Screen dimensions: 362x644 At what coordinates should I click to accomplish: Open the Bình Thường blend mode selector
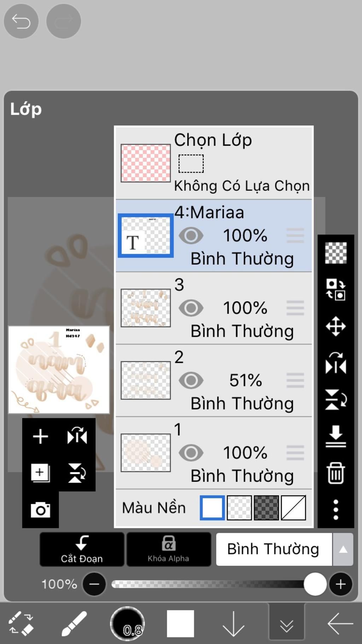point(274,549)
